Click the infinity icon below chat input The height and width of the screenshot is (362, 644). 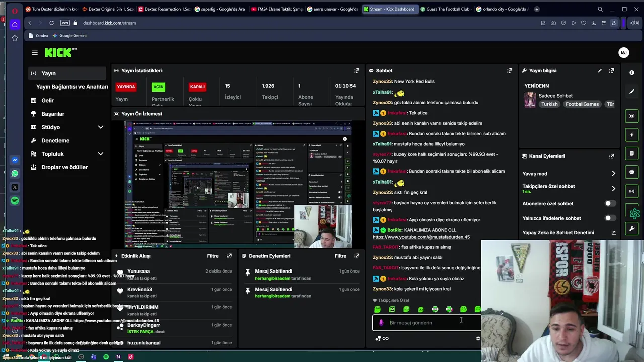[386, 338]
